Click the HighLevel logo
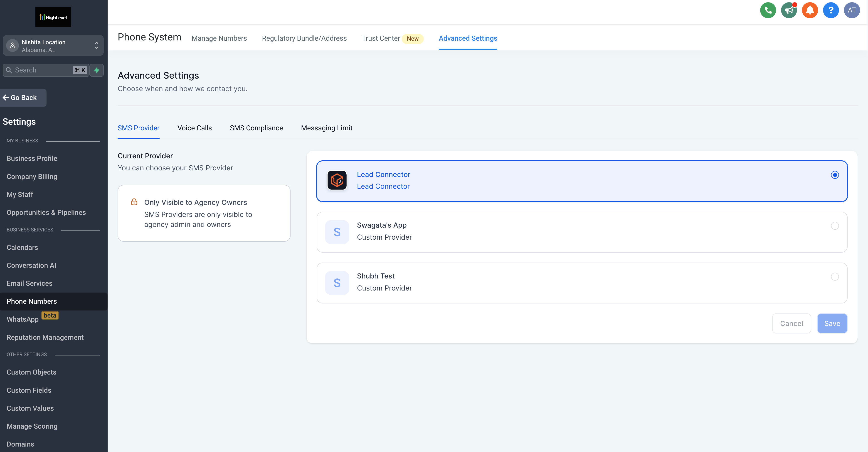The width and height of the screenshot is (868, 452). coord(53,17)
